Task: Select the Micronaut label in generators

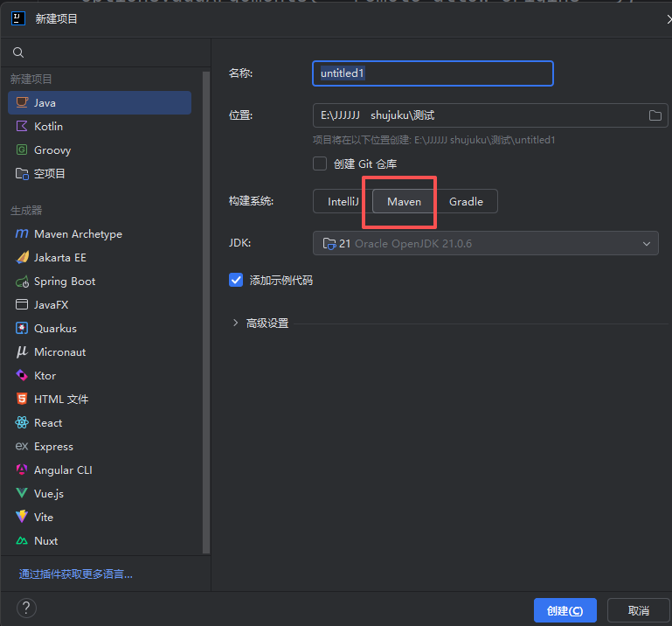Action: [x=60, y=352]
